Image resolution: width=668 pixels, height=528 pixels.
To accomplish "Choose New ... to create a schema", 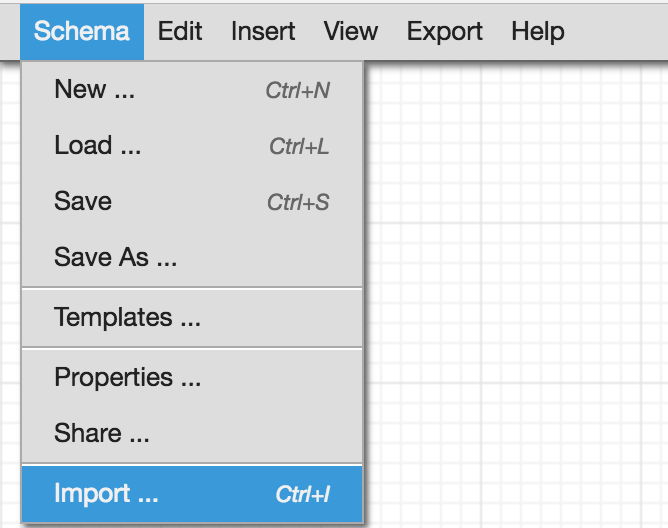I will (192, 90).
